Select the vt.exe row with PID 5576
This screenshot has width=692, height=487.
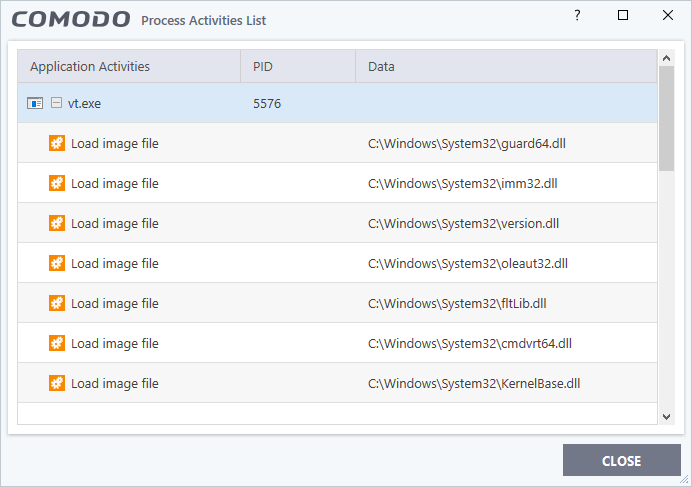coord(337,103)
